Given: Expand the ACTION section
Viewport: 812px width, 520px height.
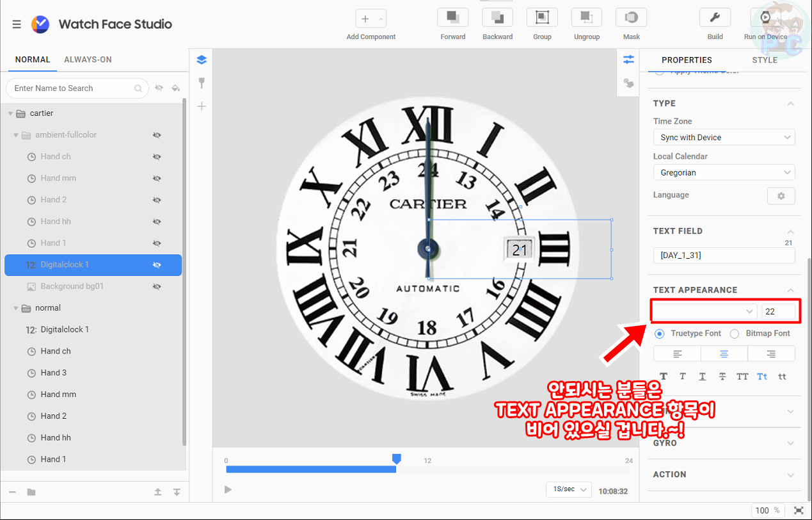Looking at the screenshot, I should pos(791,475).
